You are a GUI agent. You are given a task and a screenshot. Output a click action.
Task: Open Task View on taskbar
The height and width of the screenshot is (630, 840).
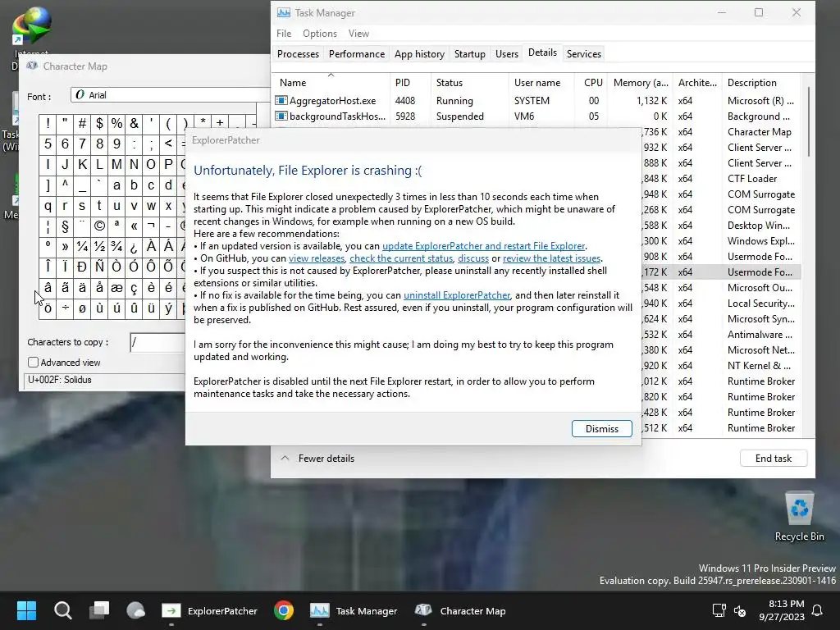click(x=99, y=610)
